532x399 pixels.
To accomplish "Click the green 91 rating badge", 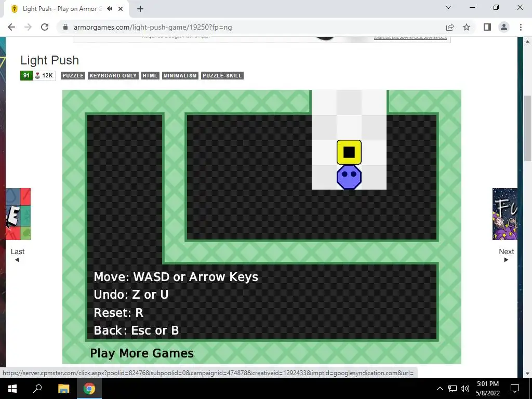I will 26,75.
